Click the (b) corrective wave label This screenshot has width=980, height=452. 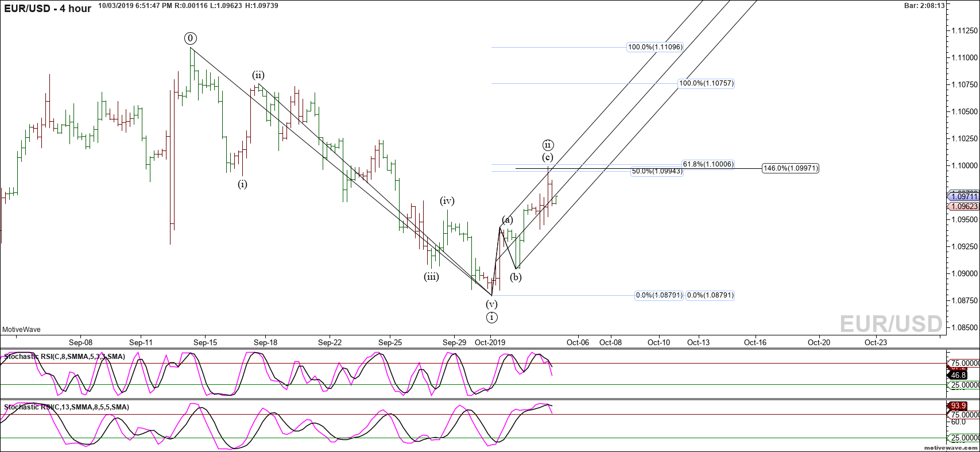(516, 277)
